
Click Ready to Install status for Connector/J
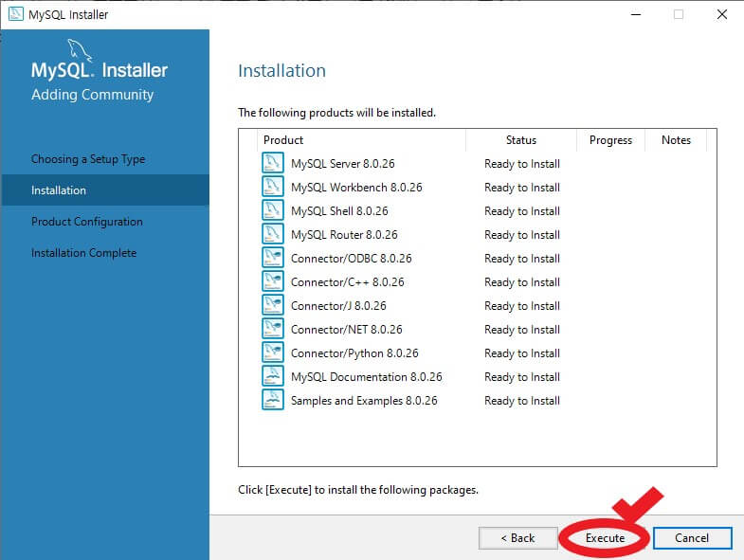[x=522, y=306]
